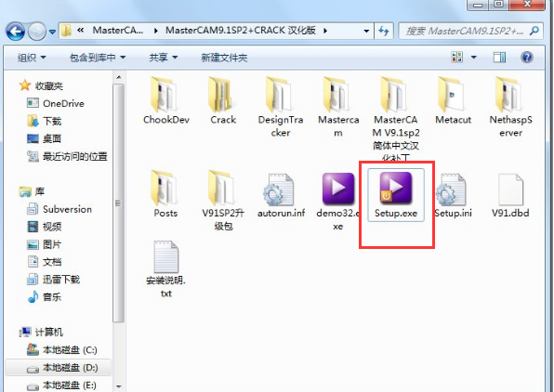Select the Setup.exe installer file
This screenshot has width=554, height=392.
point(396,195)
